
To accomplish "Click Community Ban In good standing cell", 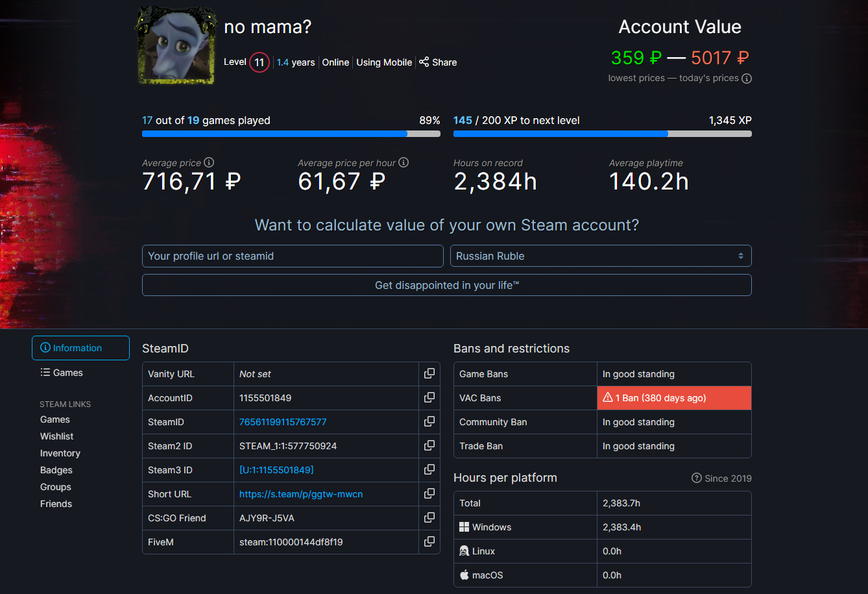I will tap(674, 422).
